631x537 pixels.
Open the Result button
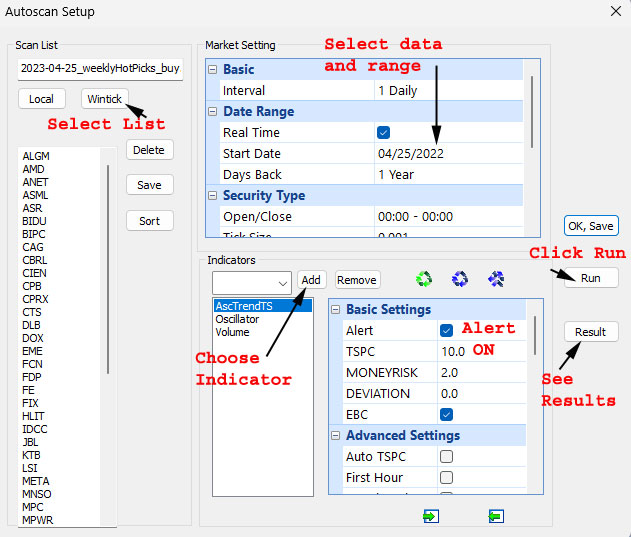(x=591, y=332)
